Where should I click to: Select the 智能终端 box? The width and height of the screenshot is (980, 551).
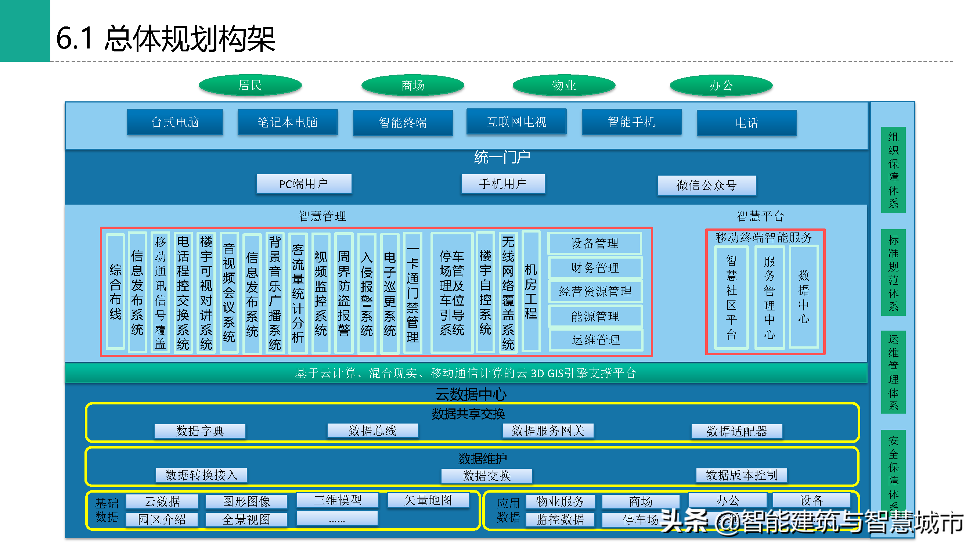[403, 123]
